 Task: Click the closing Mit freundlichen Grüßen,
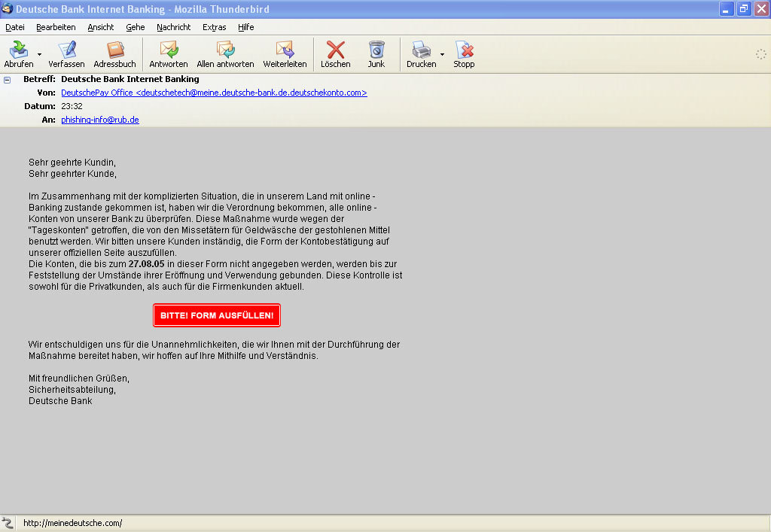point(78,378)
